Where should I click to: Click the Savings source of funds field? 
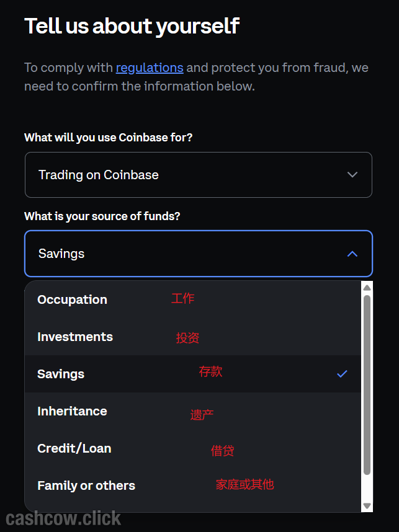[x=186, y=254]
